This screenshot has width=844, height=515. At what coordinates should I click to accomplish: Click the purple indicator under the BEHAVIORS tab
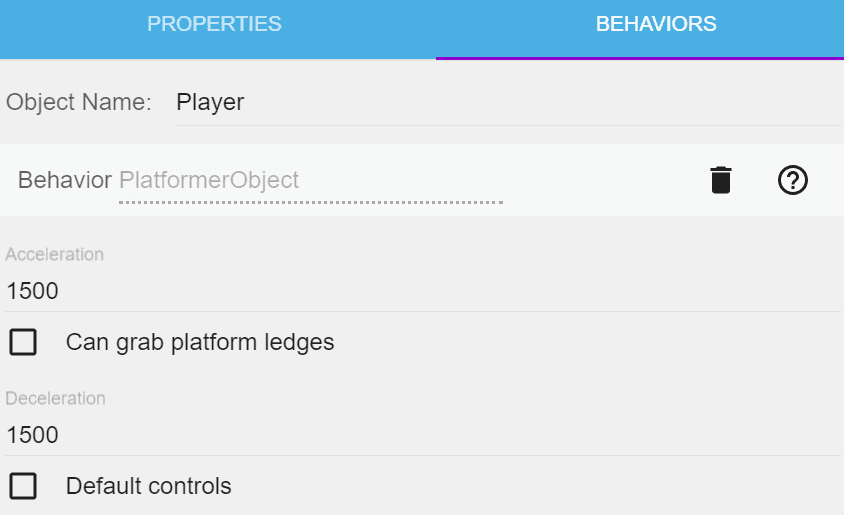click(x=640, y=58)
